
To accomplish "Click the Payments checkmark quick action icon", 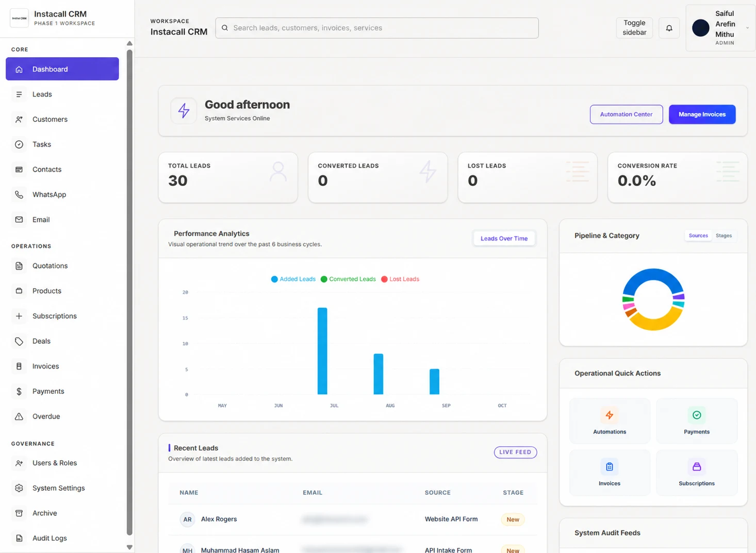I will 697,415.
